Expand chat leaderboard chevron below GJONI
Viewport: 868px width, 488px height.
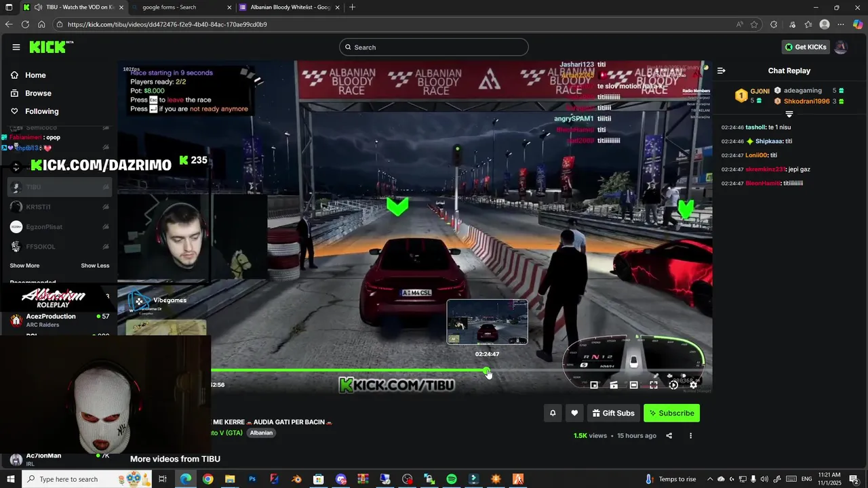click(x=789, y=114)
